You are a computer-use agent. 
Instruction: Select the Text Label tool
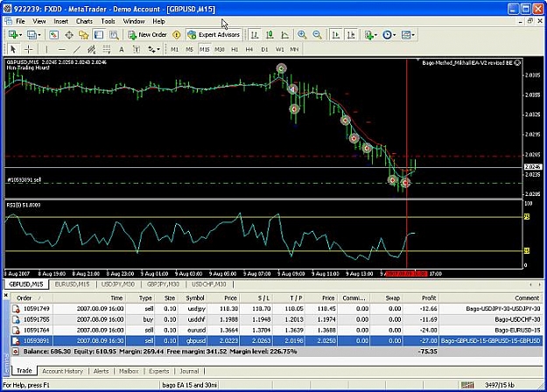point(137,50)
